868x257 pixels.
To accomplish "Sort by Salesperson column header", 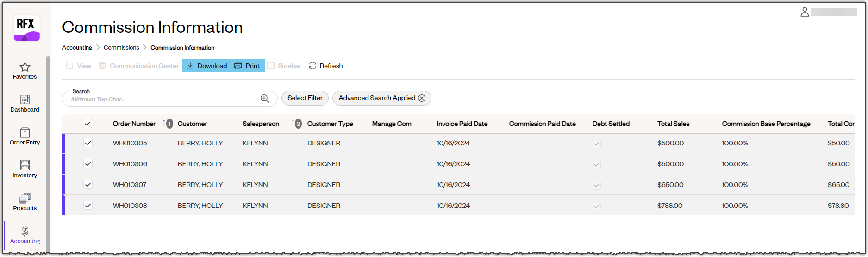I will (261, 124).
